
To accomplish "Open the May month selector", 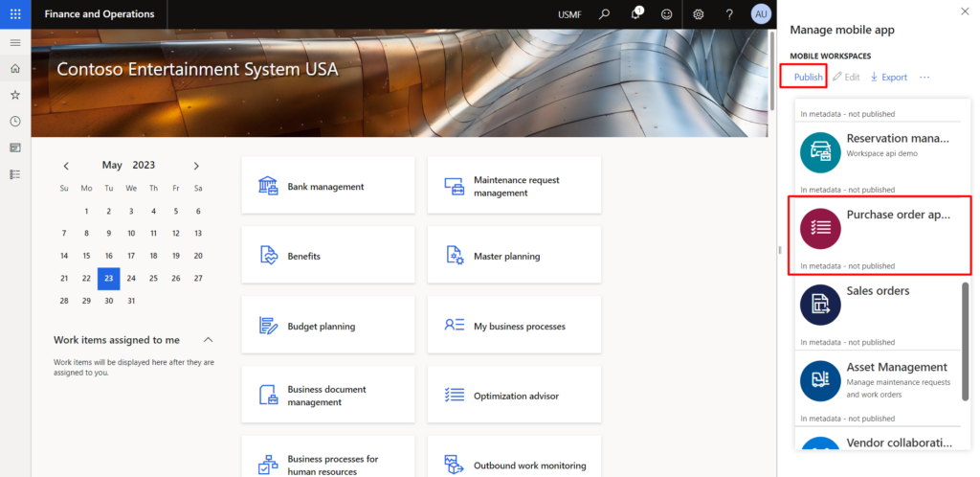I will 113,165.
